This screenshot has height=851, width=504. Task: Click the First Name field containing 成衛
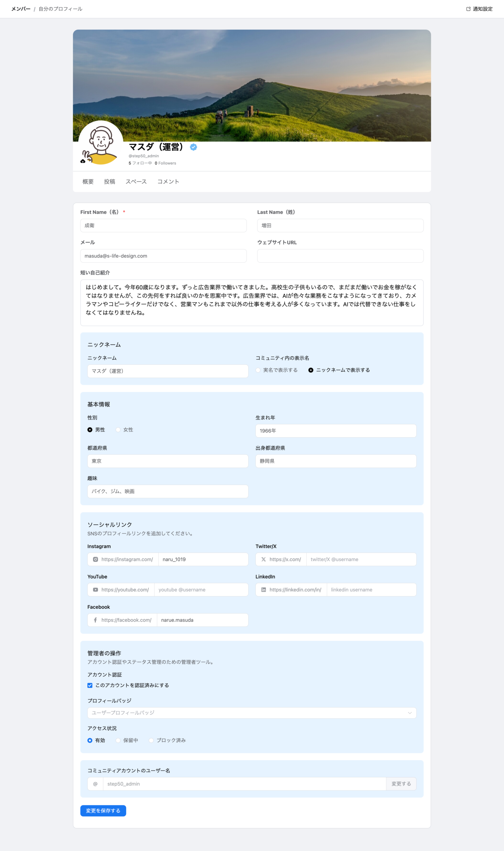(163, 225)
